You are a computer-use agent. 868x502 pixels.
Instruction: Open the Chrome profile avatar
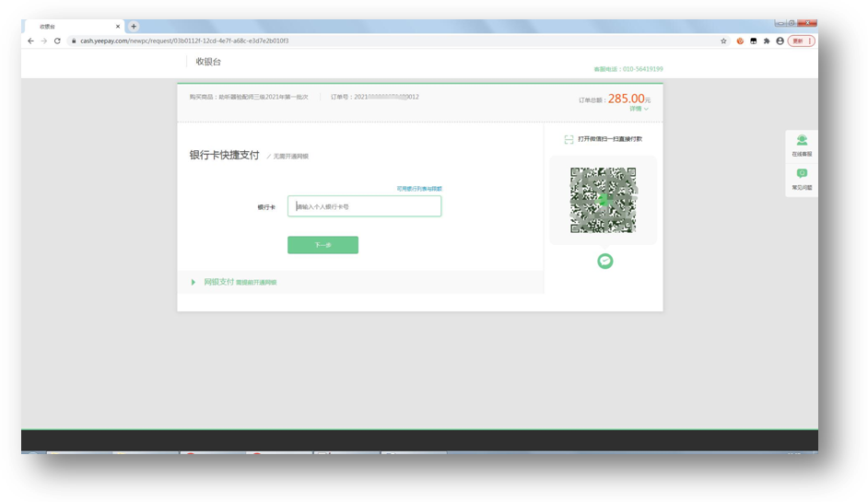tap(780, 41)
